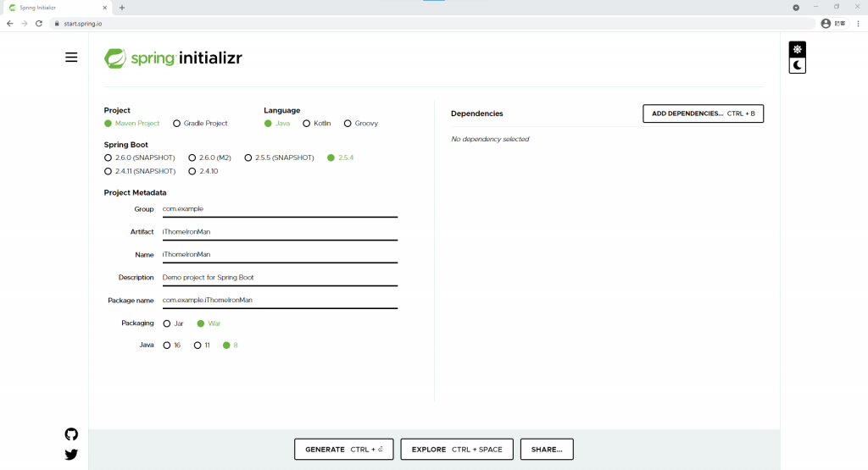Viewport: 868px width, 470px height.
Task: Choose Spring Boot 2.6.0 (SNAPSHOT)
Action: (x=140, y=158)
